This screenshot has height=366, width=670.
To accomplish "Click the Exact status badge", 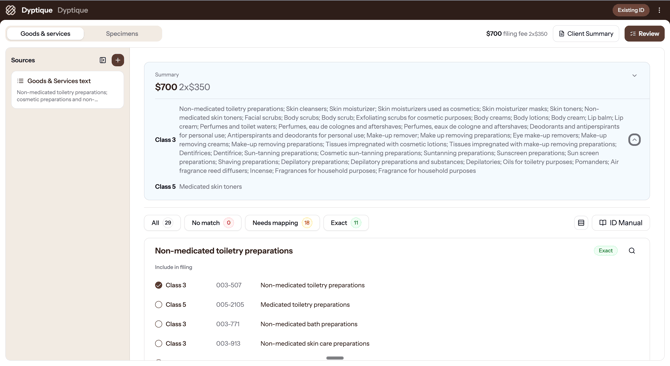I will coord(605,251).
